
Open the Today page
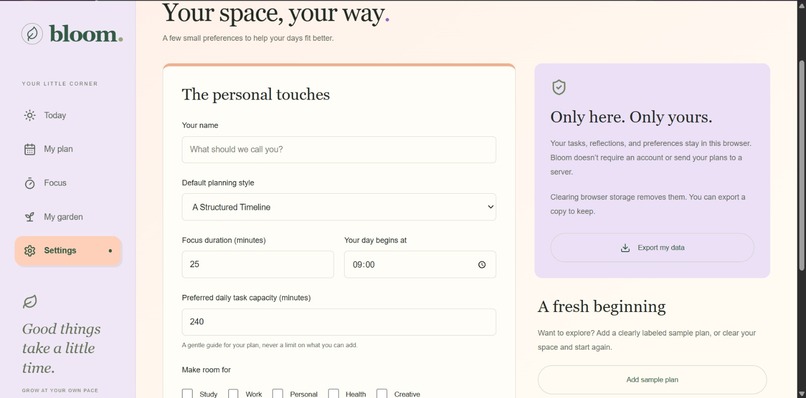[68, 115]
